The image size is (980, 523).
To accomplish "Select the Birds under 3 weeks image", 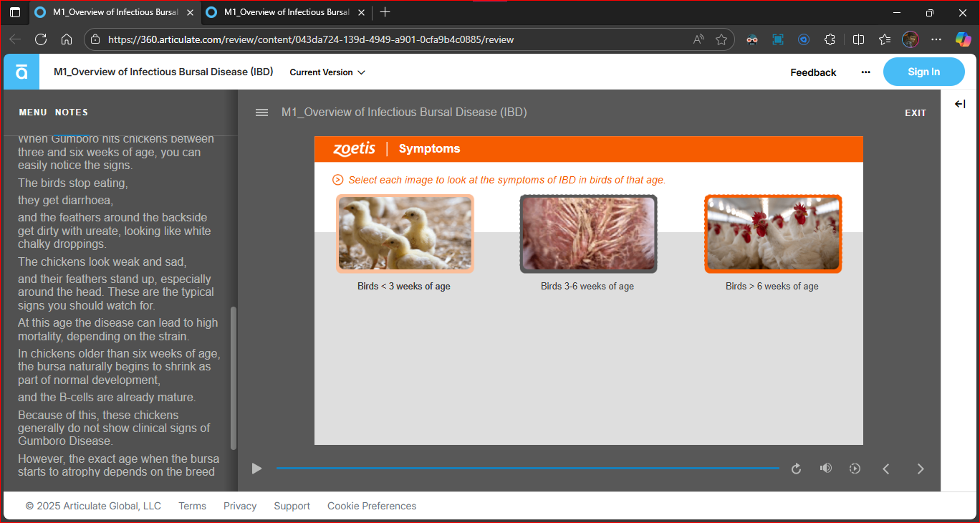I will (x=405, y=234).
